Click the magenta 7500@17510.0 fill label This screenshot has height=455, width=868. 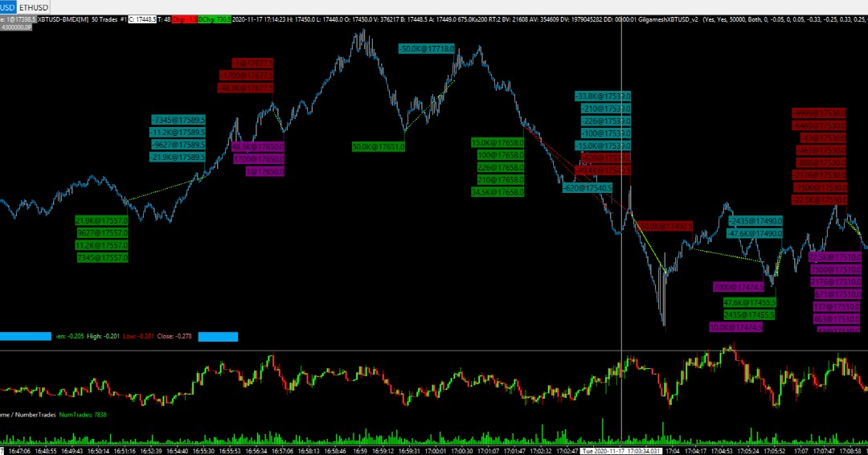(836, 269)
